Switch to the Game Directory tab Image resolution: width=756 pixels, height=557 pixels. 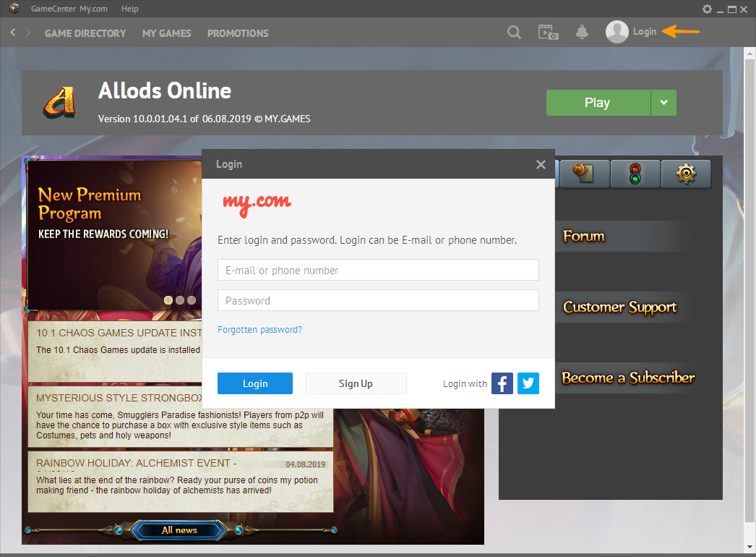[x=85, y=33]
